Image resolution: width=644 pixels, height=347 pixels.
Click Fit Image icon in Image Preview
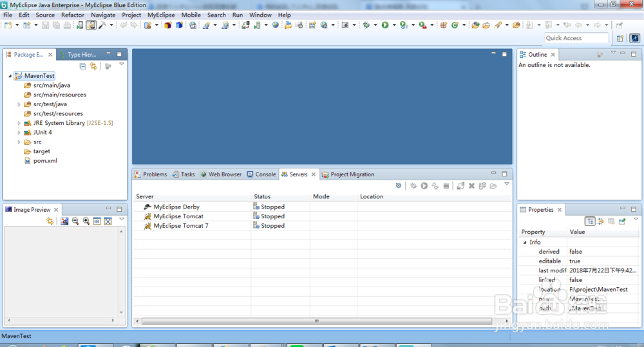[108, 221]
